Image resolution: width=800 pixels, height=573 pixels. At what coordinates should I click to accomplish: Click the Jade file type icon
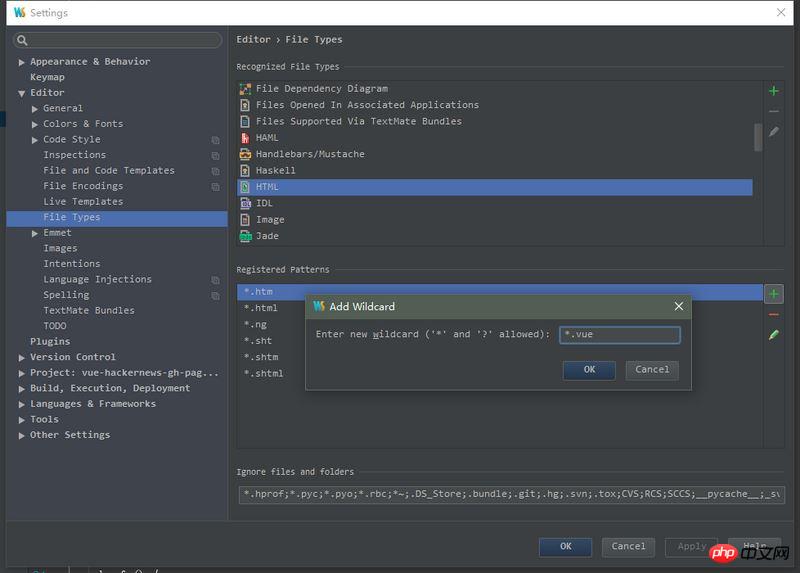pyautogui.click(x=245, y=236)
